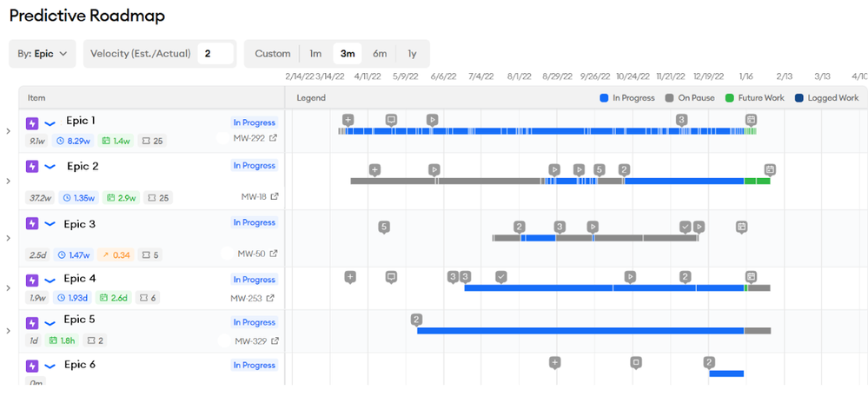This screenshot has height=403, width=868.
Task: Click the plus marker on Epic 2 timeline
Action: tap(374, 170)
